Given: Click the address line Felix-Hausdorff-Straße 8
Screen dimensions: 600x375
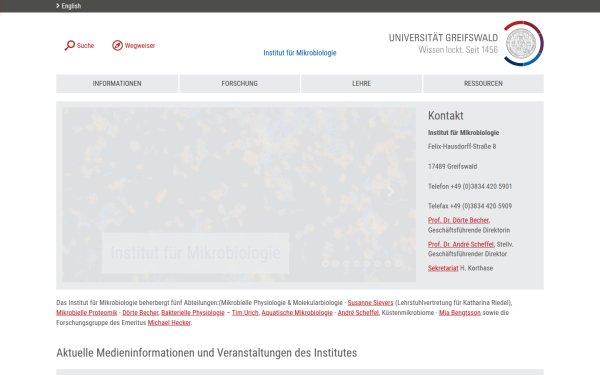Looking at the screenshot, I should click(x=462, y=147).
